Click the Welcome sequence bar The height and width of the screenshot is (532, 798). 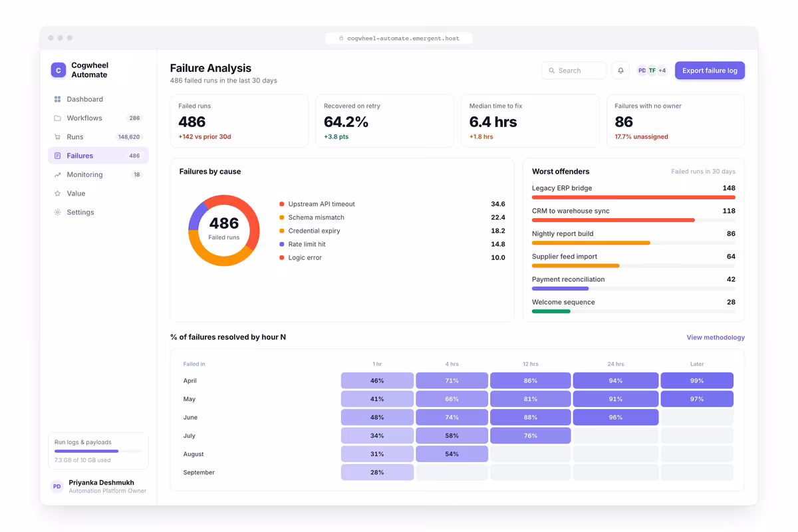click(551, 311)
